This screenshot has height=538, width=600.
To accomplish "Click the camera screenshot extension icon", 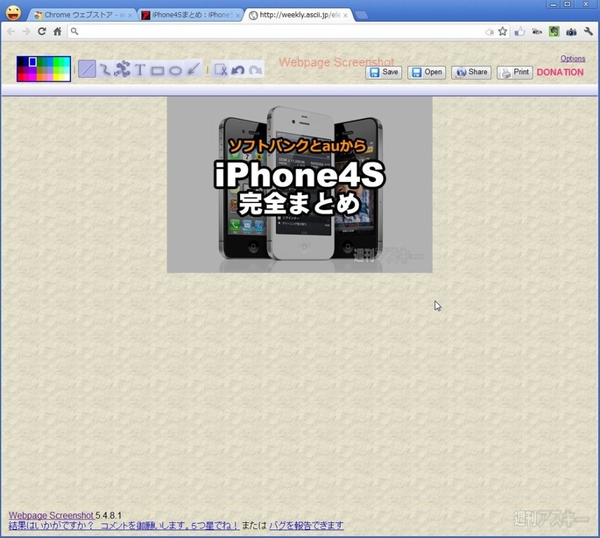I will coord(571,32).
